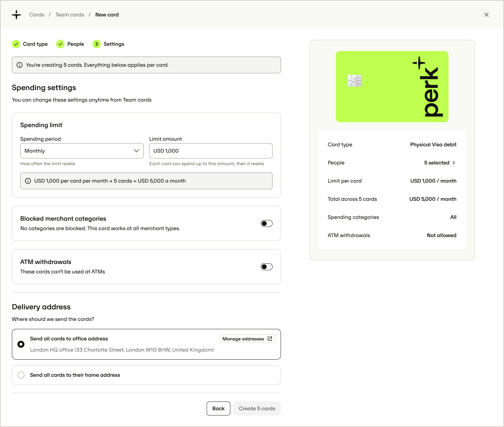Click the People step checkmark icon

[60, 44]
